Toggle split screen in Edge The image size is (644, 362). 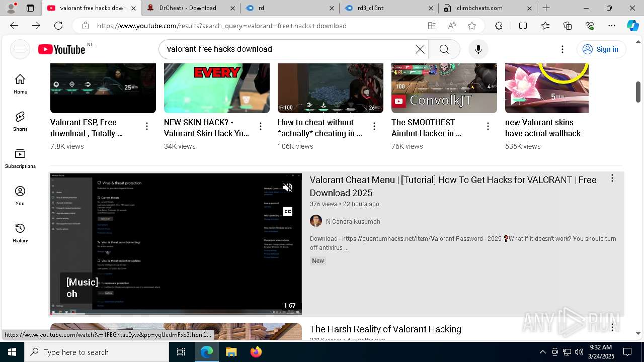(x=523, y=26)
